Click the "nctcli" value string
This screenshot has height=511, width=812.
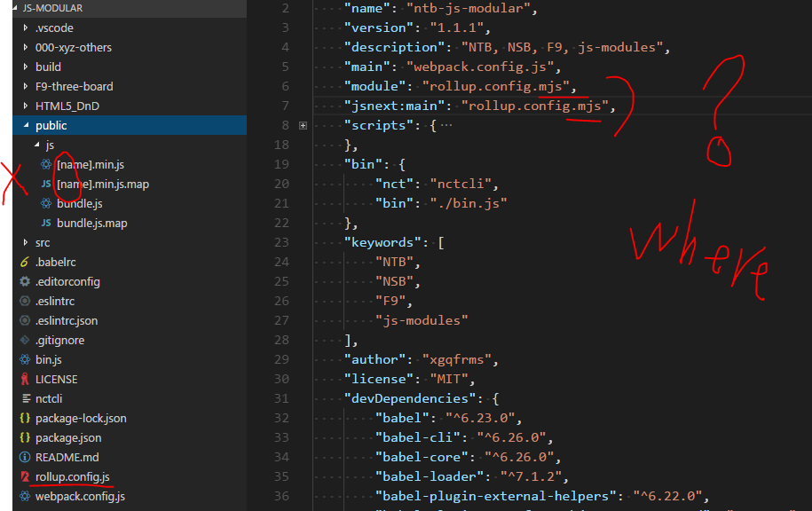point(461,184)
